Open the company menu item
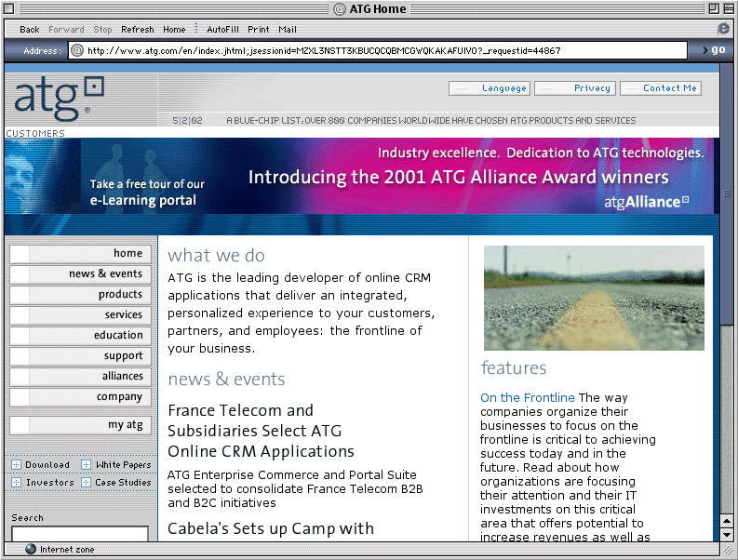Viewport: 738px width, 560px height. pyautogui.click(x=80, y=397)
